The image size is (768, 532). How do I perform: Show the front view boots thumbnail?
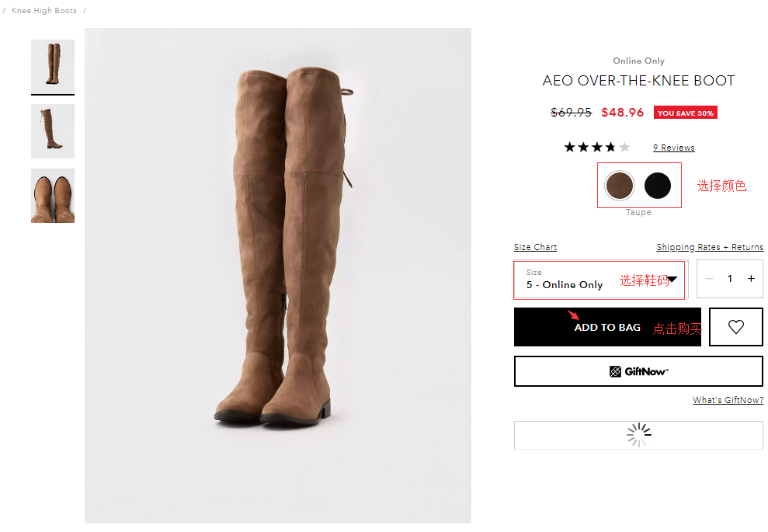point(53,65)
